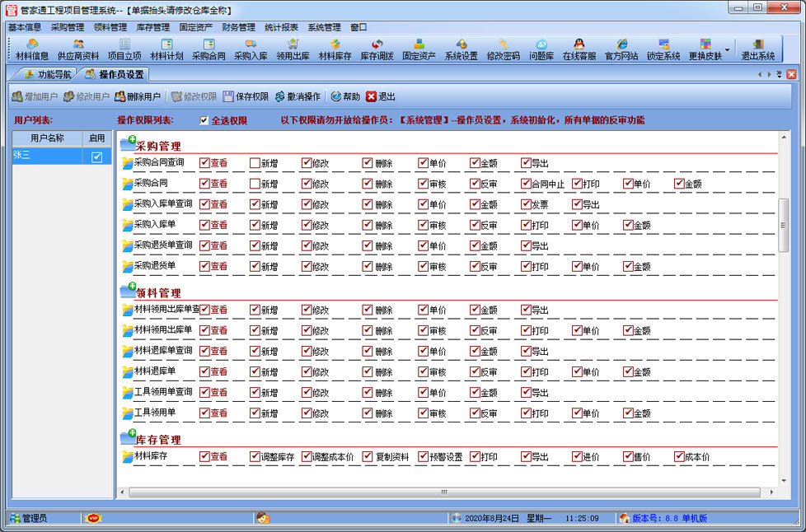Uncheck 启用 checkbox for user 张三

coord(96,156)
